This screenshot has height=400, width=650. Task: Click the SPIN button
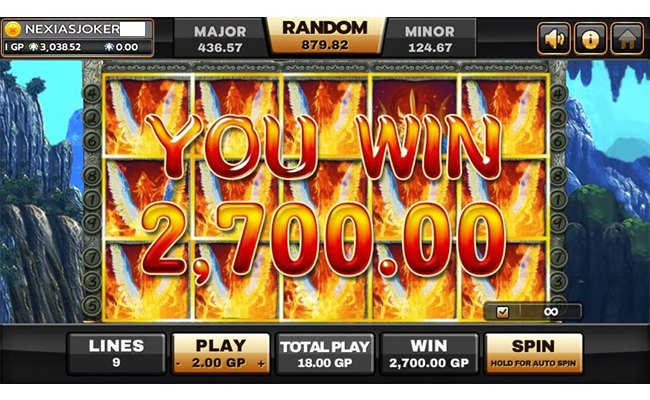(533, 354)
